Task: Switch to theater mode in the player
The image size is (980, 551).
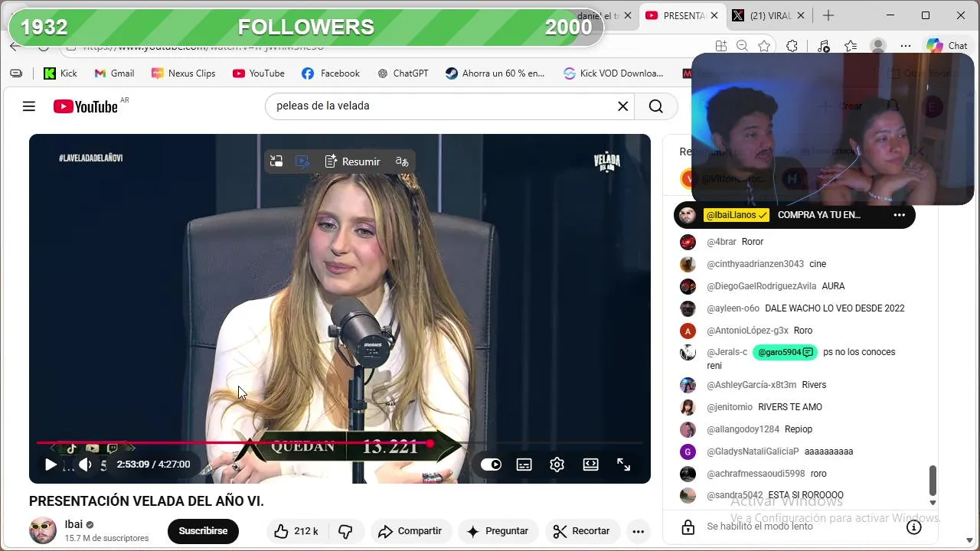Action: [x=590, y=465]
